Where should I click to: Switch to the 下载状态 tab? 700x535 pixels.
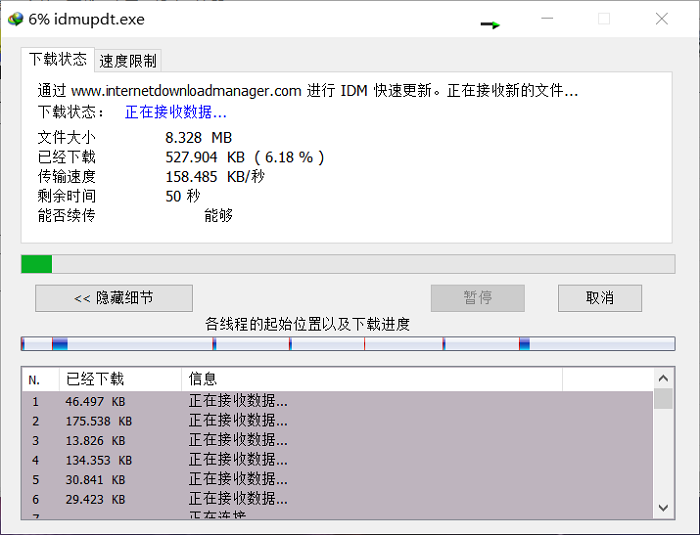click(58, 59)
